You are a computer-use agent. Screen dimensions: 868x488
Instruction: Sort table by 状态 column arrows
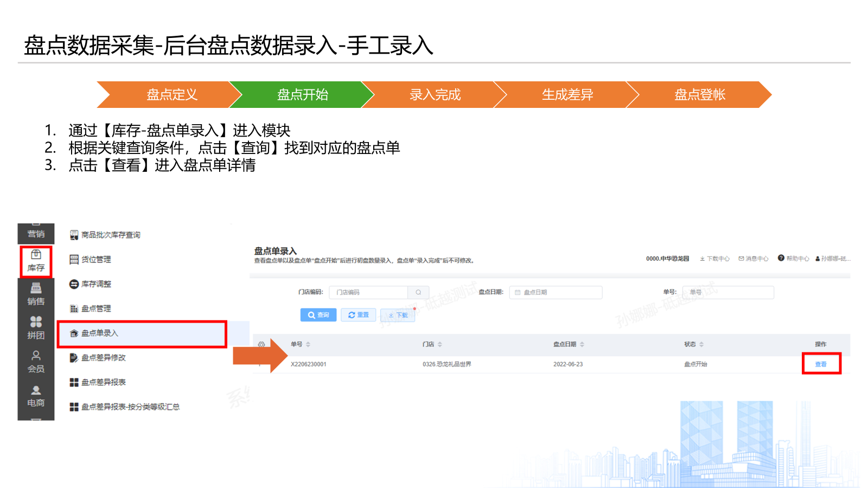coord(701,344)
